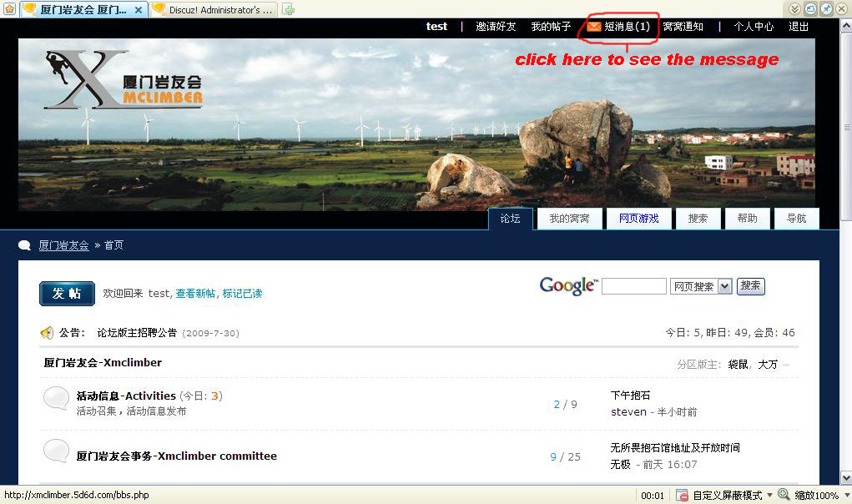Switch to the 我的窝窝 navigation tab

click(569, 219)
